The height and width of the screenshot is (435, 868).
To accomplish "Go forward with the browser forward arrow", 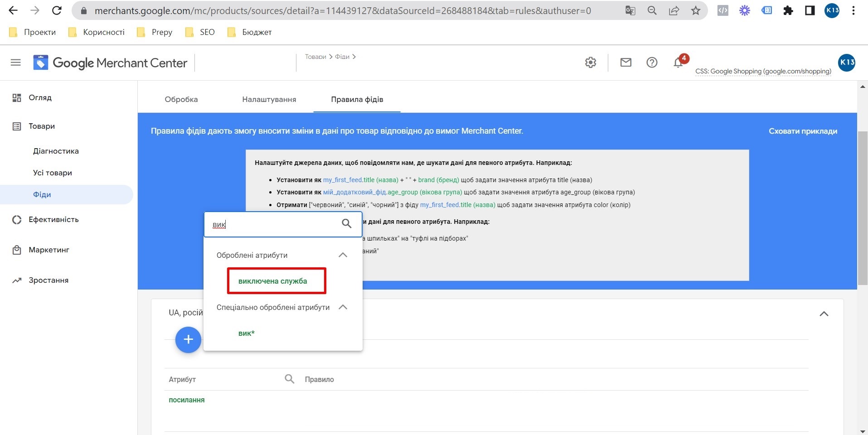I will click(35, 10).
